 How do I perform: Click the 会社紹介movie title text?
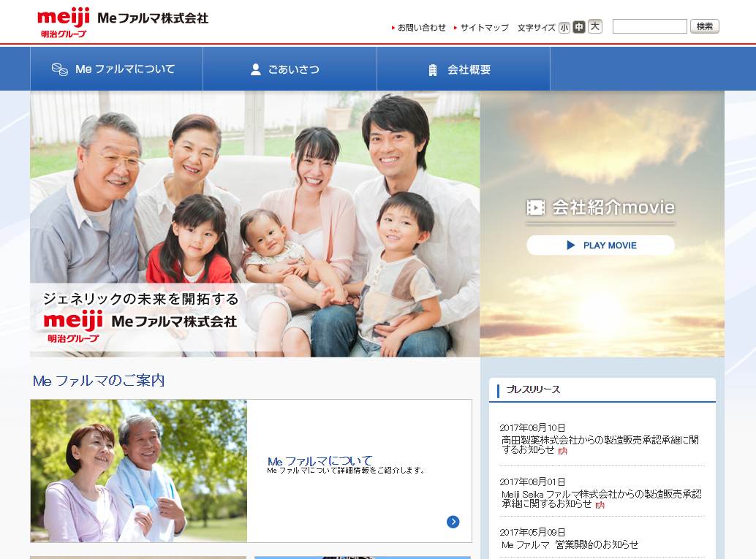click(613, 208)
